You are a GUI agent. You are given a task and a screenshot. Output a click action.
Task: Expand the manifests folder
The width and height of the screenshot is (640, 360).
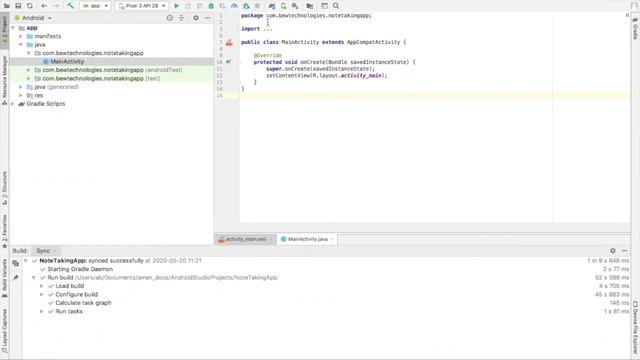coord(21,36)
